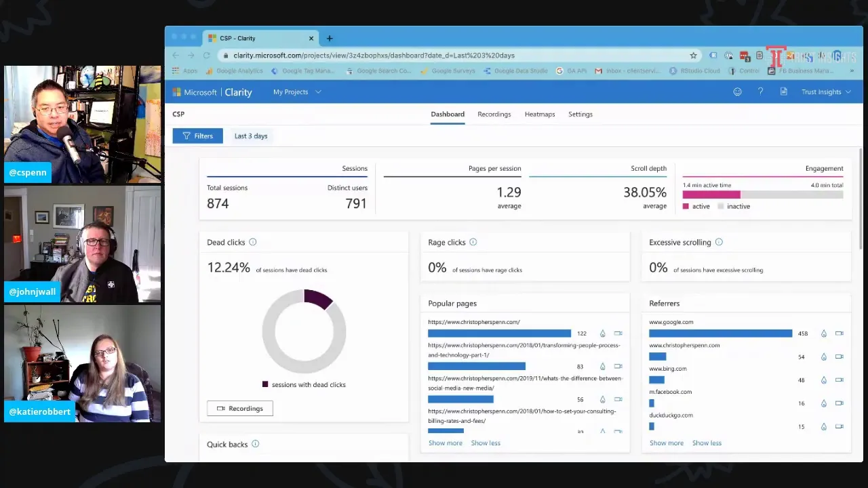The width and height of the screenshot is (868, 488).
Task: Switch to the Heatmaps tab
Action: coord(540,115)
